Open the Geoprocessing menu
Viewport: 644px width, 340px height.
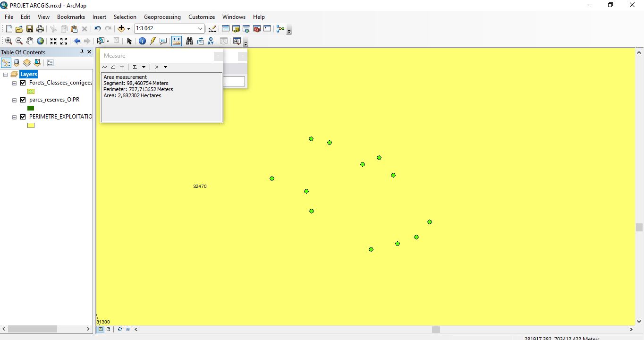[162, 17]
